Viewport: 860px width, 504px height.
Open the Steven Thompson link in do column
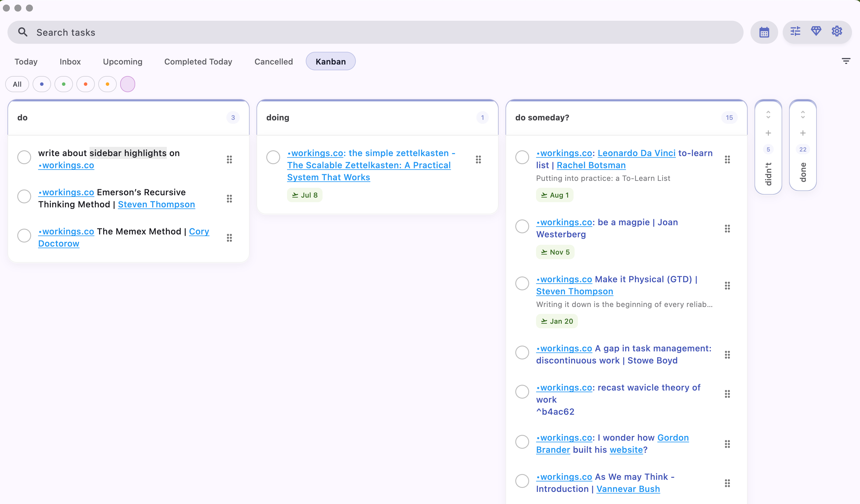tap(156, 204)
